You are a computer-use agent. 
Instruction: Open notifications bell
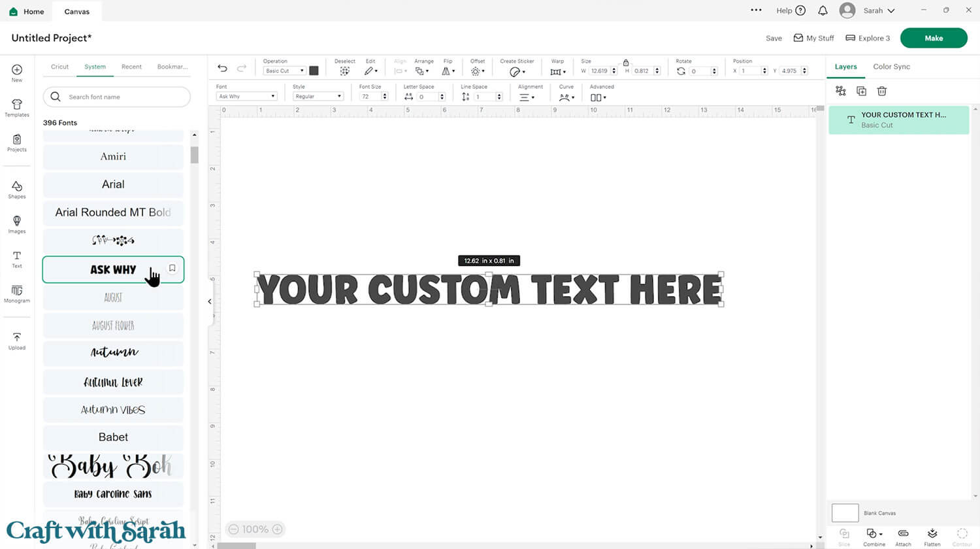(x=823, y=10)
